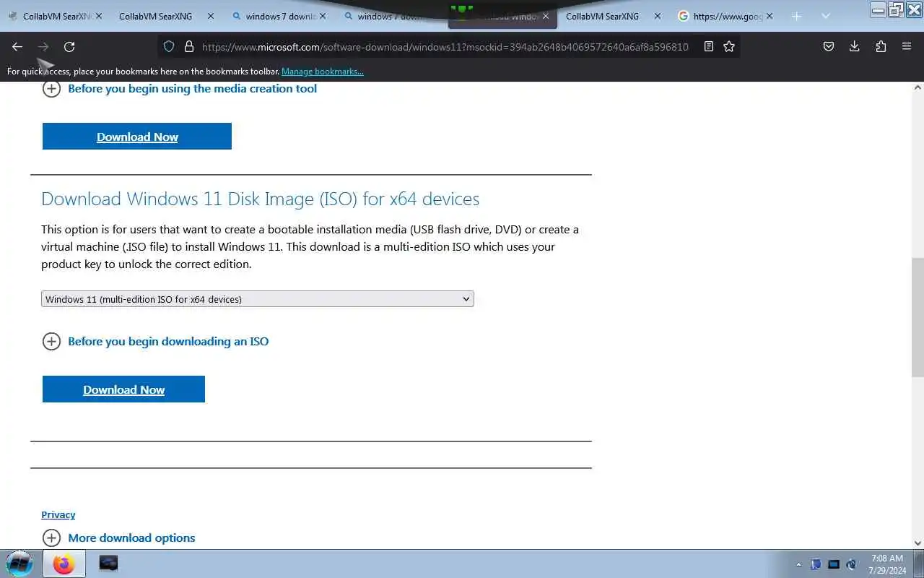Open the Windows Start menu
Image resolution: width=924 pixels, height=578 pixels.
click(19, 564)
